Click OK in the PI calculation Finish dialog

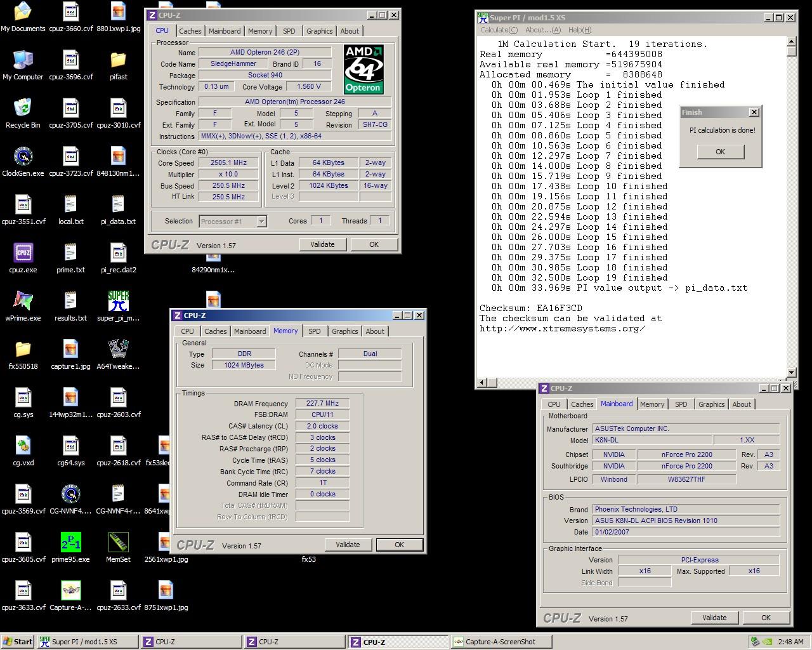(x=720, y=152)
